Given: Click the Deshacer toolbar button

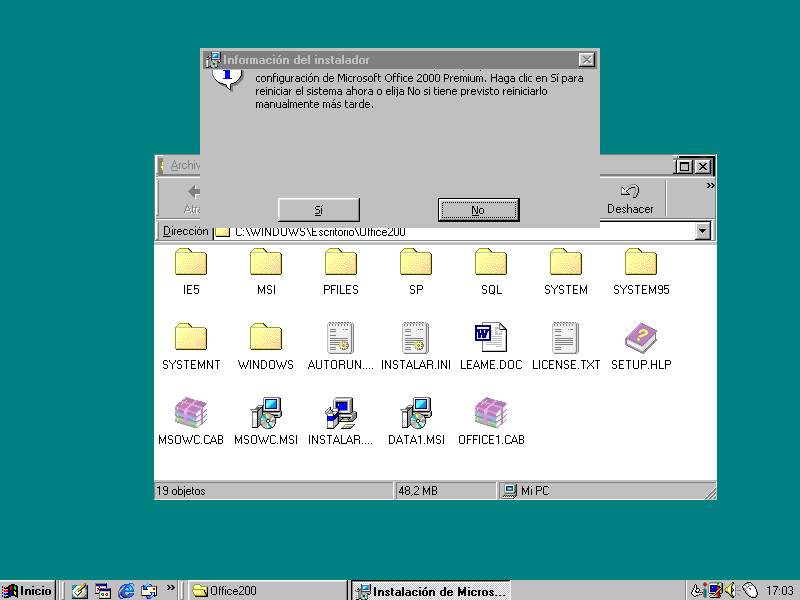Looking at the screenshot, I should pyautogui.click(x=630, y=198).
